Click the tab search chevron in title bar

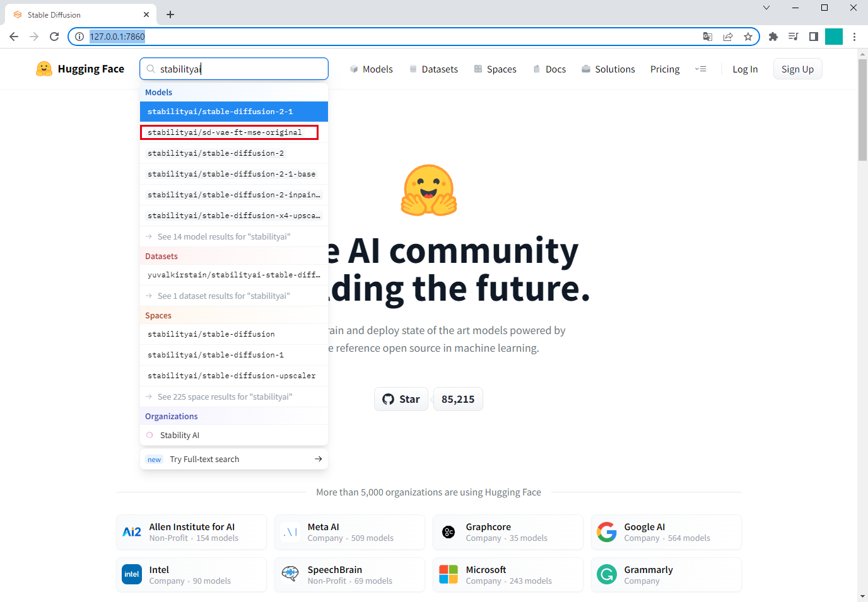766,8
